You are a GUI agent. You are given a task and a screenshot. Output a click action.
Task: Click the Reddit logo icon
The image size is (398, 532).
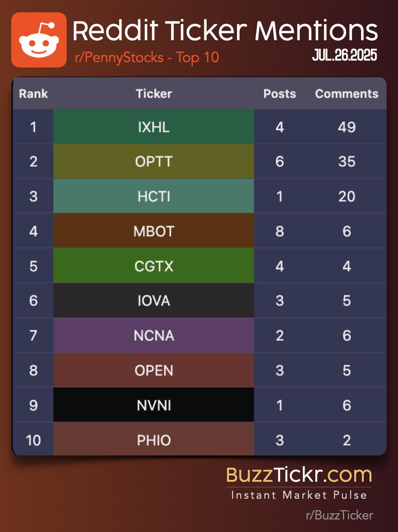39,40
